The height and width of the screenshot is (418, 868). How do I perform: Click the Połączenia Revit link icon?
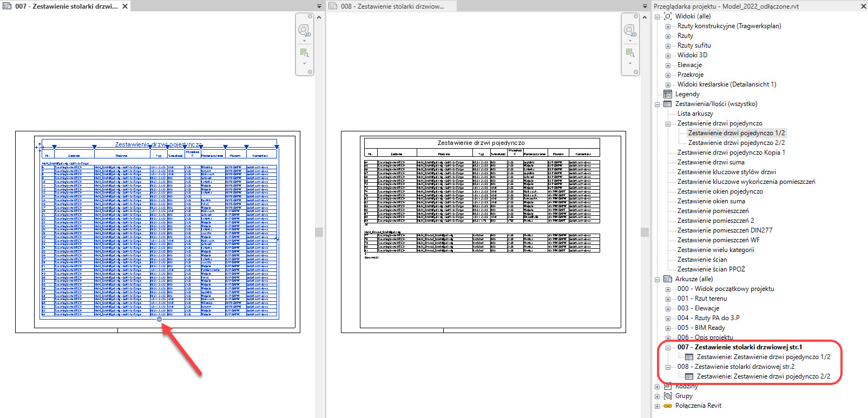(668, 406)
